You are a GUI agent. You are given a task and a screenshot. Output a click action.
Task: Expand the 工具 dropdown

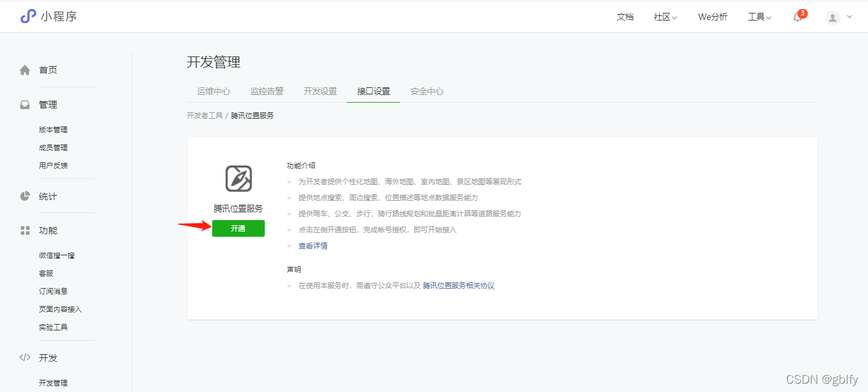coord(760,17)
